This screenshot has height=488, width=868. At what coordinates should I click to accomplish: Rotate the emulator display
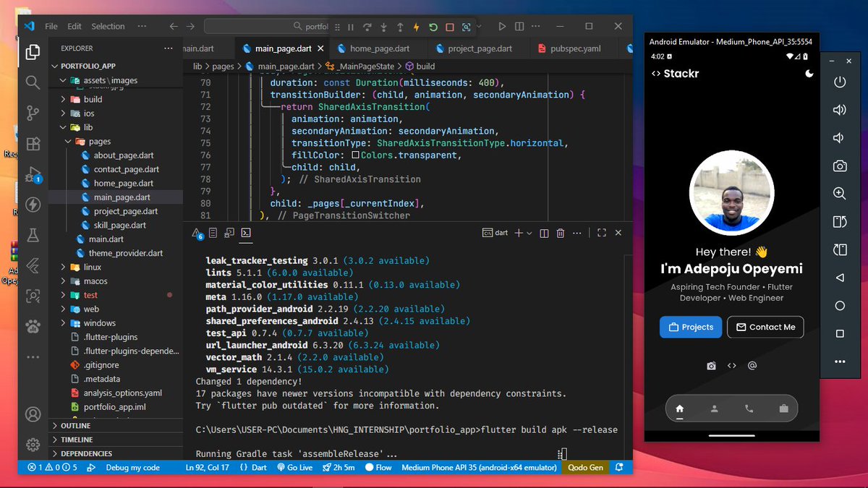[840, 222]
